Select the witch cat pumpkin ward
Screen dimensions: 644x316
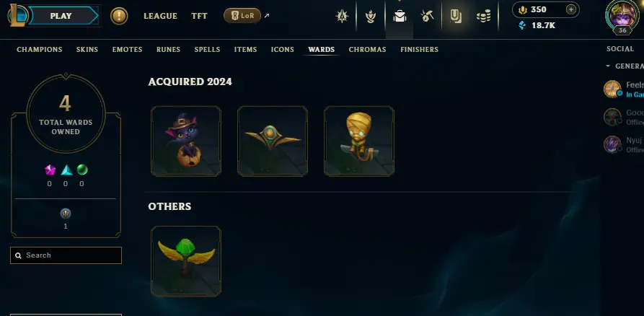tap(186, 141)
